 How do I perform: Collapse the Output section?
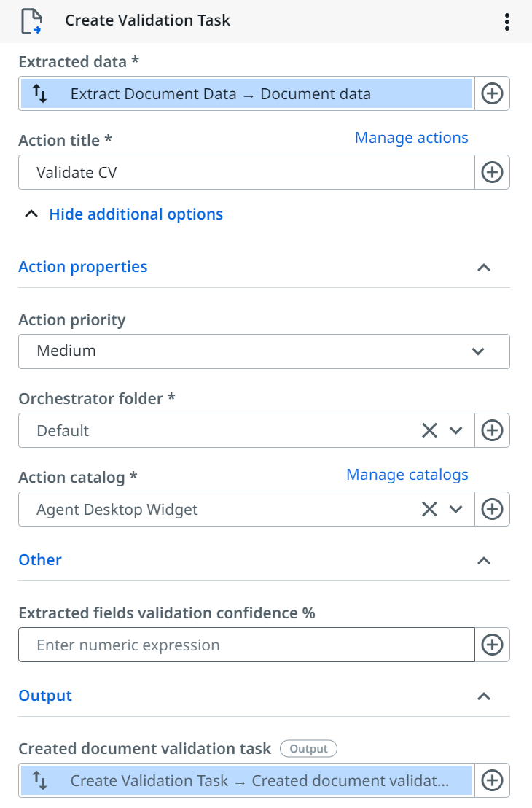pos(483,696)
